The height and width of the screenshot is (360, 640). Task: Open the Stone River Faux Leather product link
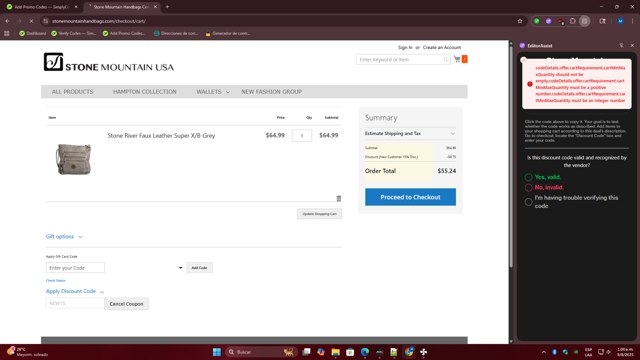[x=161, y=136]
